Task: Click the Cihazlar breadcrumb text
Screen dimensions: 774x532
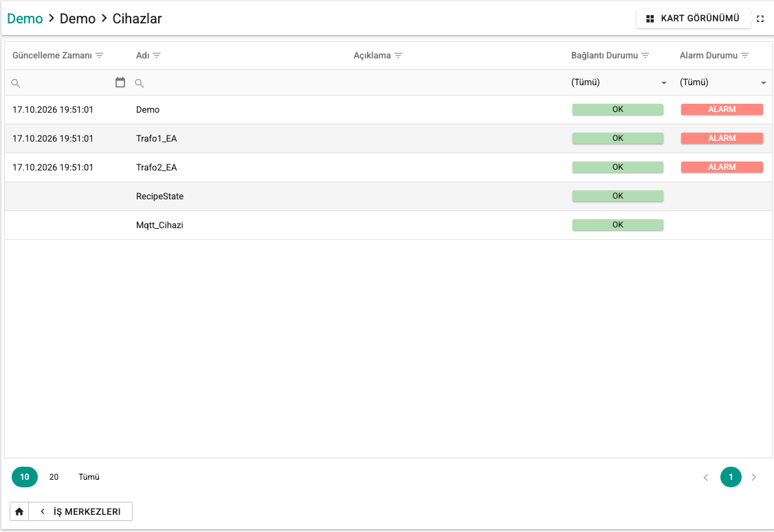Action: point(137,19)
